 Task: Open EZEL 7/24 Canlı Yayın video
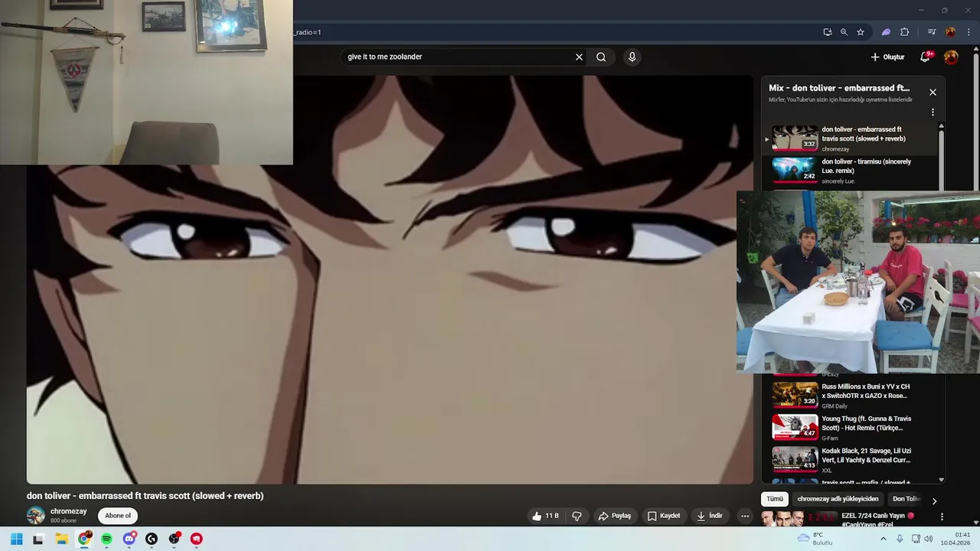tap(877, 520)
